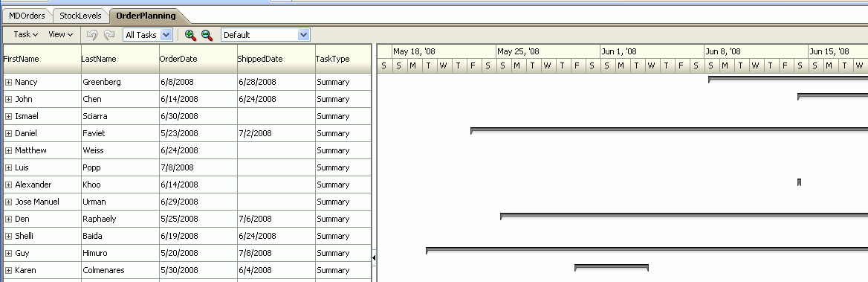Open the All Tasks filter dropdown
Screen dimensions: 868x282
[x=147, y=35]
